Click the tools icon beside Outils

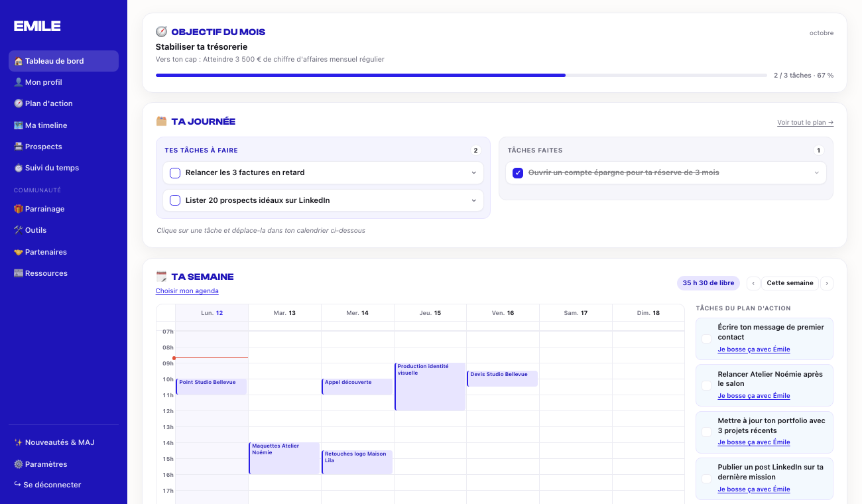coord(19,230)
